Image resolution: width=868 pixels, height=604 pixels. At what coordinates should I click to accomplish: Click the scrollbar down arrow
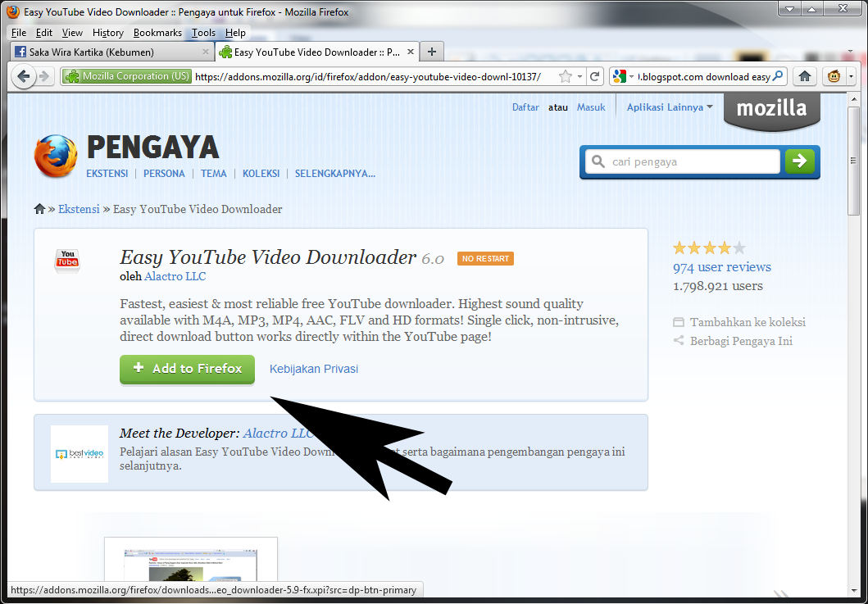(853, 590)
